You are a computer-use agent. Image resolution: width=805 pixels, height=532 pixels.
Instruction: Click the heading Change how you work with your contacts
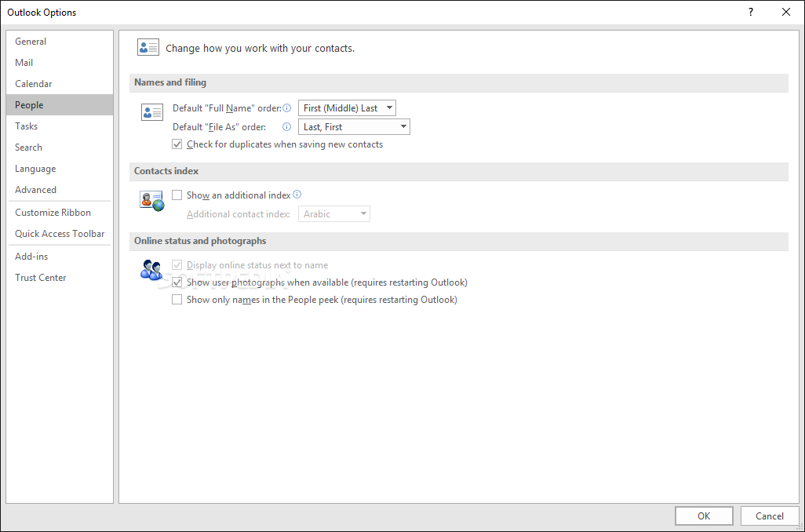click(260, 49)
